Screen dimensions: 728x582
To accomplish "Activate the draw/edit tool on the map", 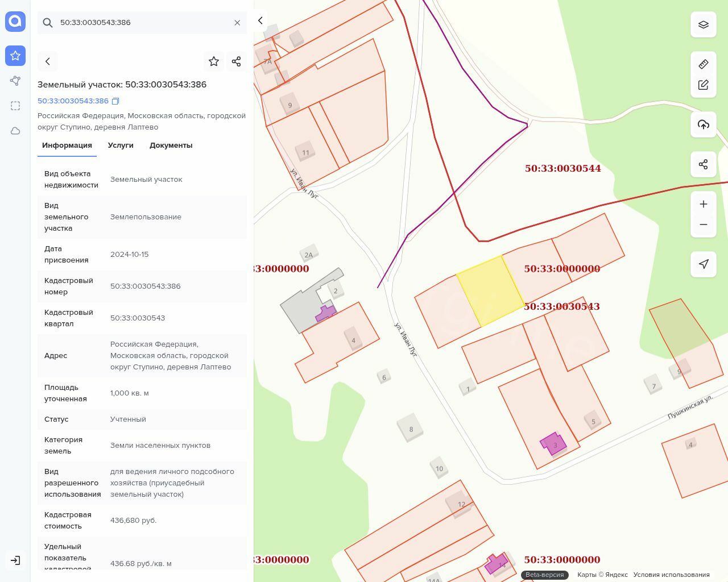I will pos(703,85).
